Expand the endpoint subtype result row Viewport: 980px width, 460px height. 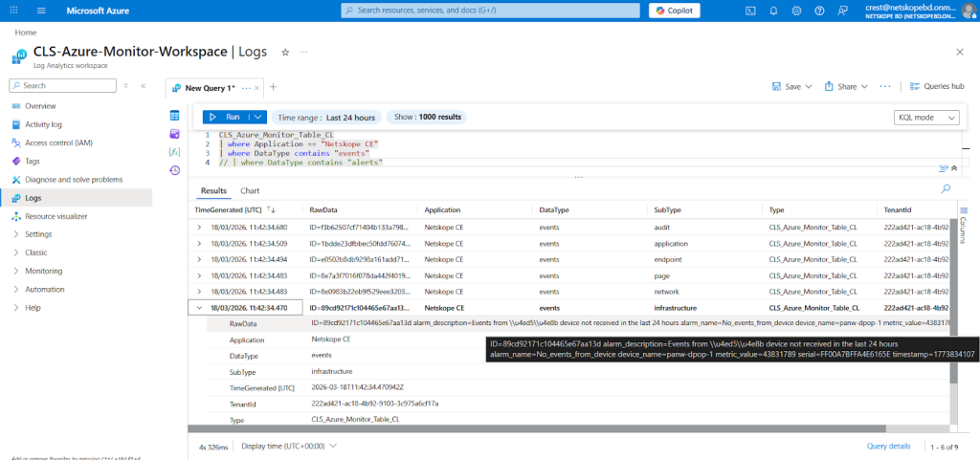(199, 260)
